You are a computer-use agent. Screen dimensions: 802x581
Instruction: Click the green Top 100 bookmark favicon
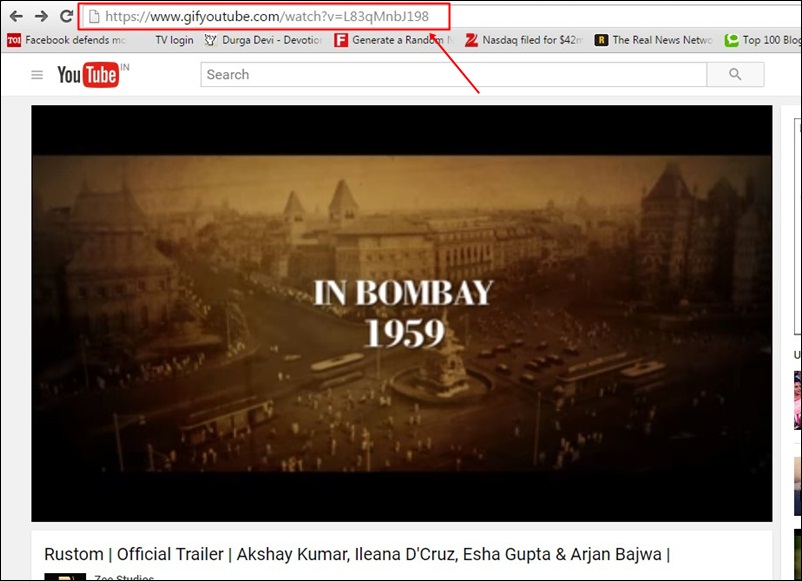[731, 40]
